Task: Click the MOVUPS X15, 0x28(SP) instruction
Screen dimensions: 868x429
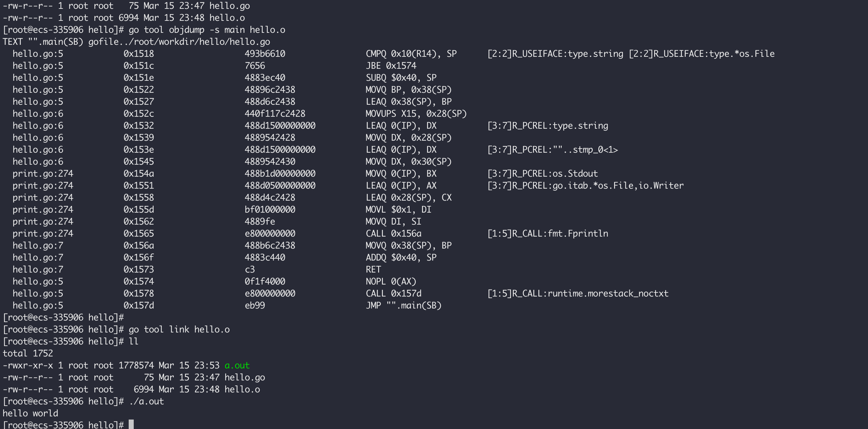Action: [x=416, y=114]
